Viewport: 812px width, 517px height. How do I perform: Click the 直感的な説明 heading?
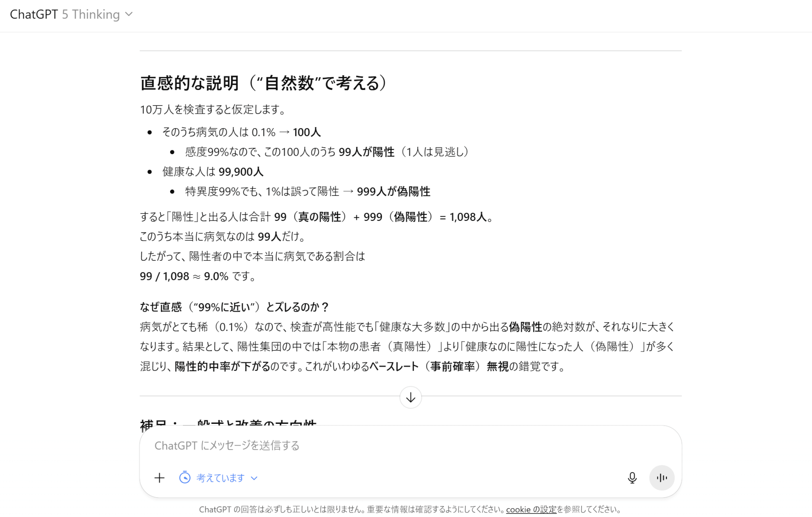pos(263,83)
